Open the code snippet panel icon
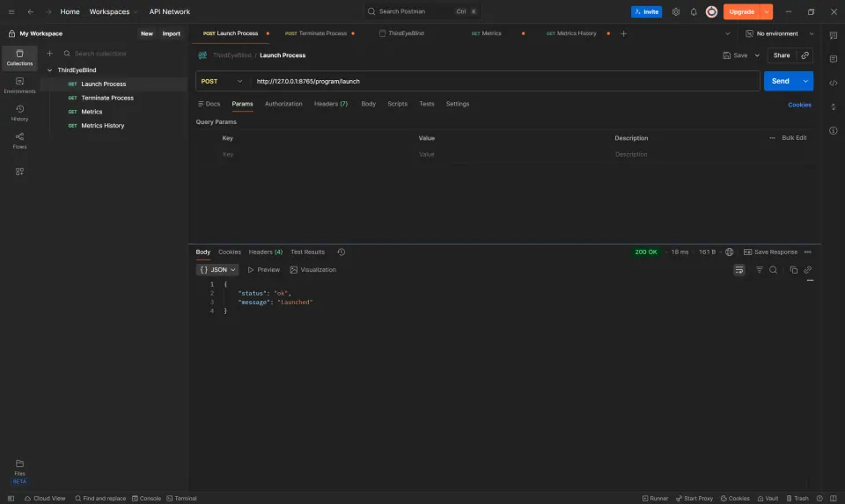Viewport: 845px width, 504px height. pyautogui.click(x=834, y=83)
